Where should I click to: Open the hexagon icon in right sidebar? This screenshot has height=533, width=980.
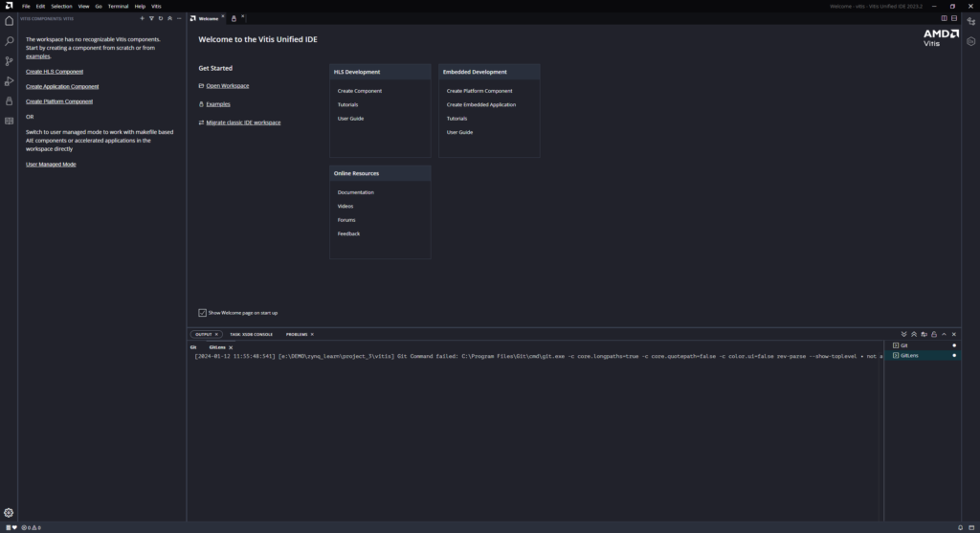970,41
